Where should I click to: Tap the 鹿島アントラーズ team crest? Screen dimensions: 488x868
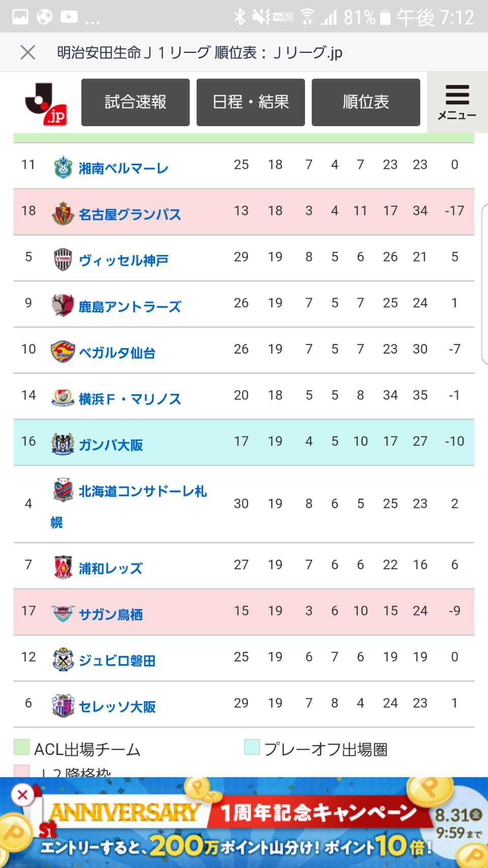(x=63, y=305)
